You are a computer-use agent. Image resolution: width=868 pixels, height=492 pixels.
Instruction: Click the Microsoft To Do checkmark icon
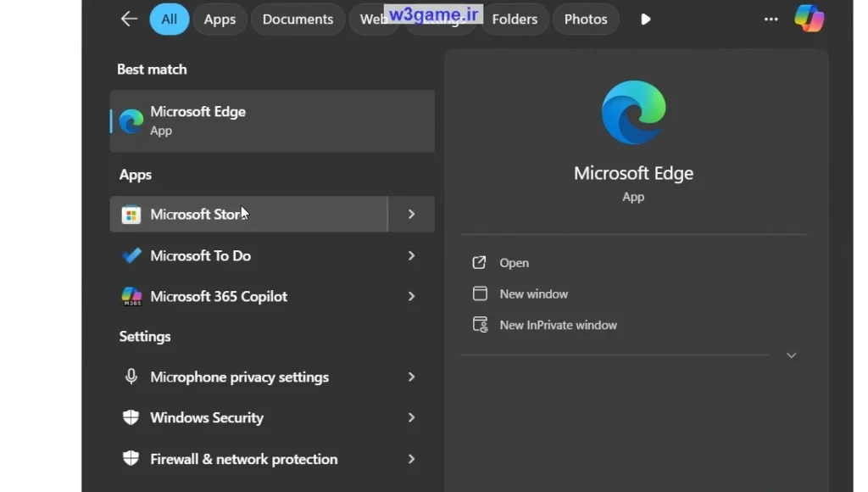pyautogui.click(x=131, y=255)
